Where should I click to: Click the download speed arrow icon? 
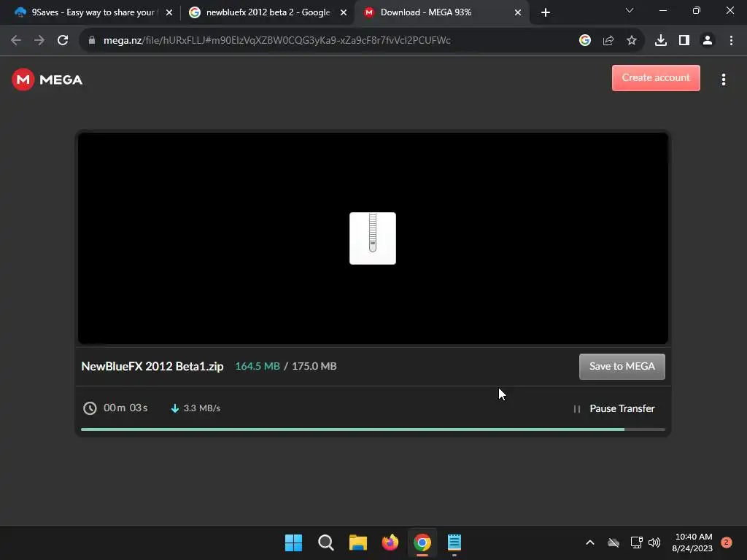pyautogui.click(x=175, y=408)
